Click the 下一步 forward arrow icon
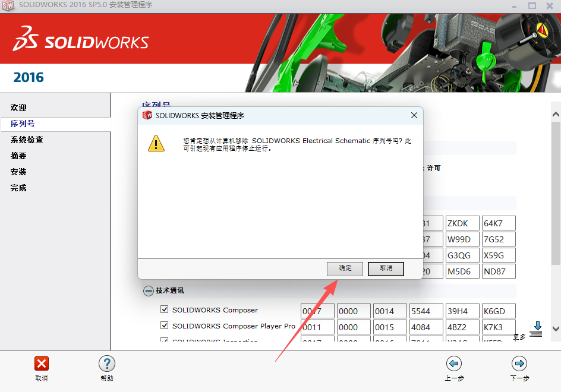The image size is (561, 392). coord(519,363)
